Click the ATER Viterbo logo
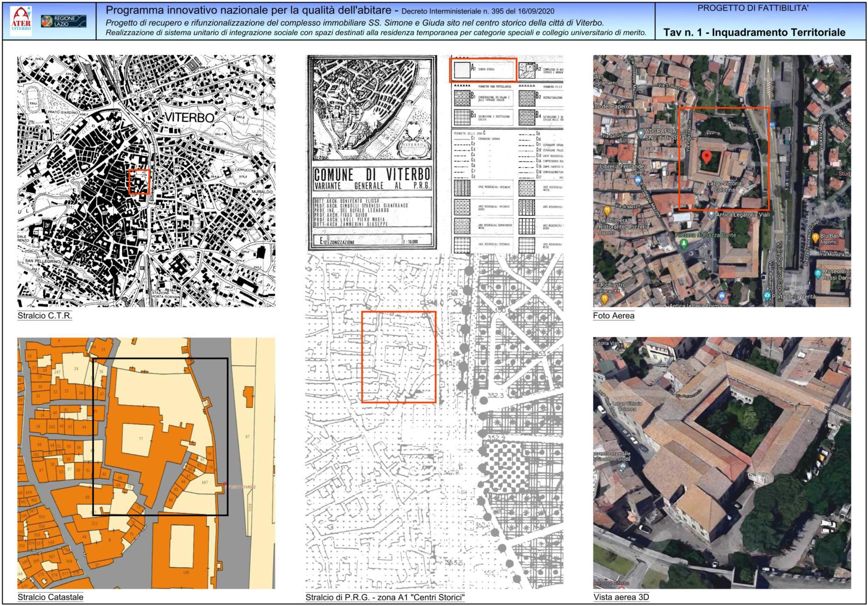The height and width of the screenshot is (606, 868). coord(21,21)
